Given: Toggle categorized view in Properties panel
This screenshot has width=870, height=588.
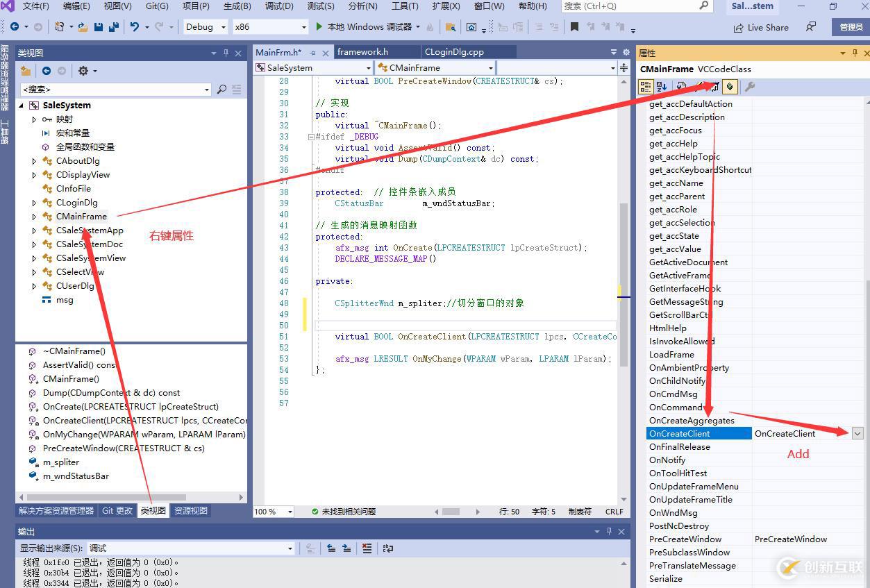Looking at the screenshot, I should tap(645, 87).
